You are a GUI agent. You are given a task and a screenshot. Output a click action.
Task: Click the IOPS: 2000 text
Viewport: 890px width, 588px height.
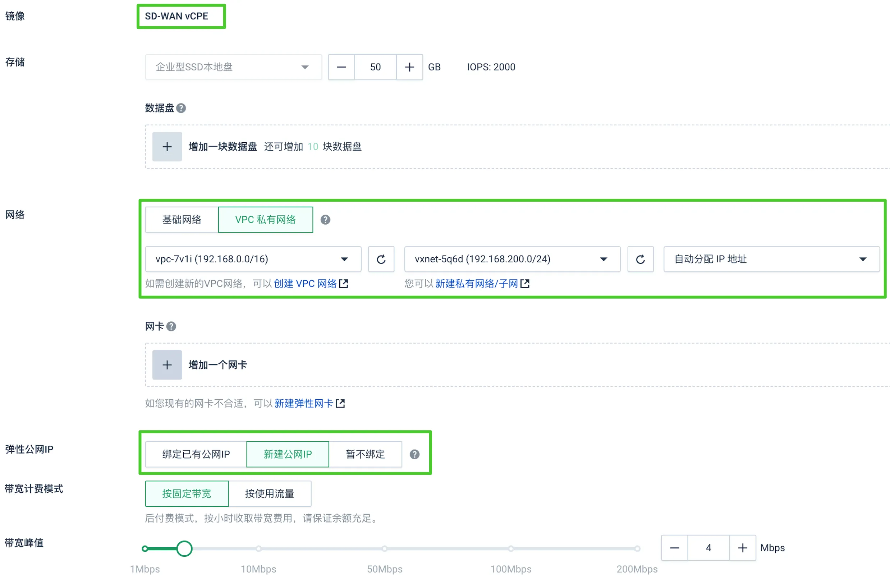pos(491,67)
